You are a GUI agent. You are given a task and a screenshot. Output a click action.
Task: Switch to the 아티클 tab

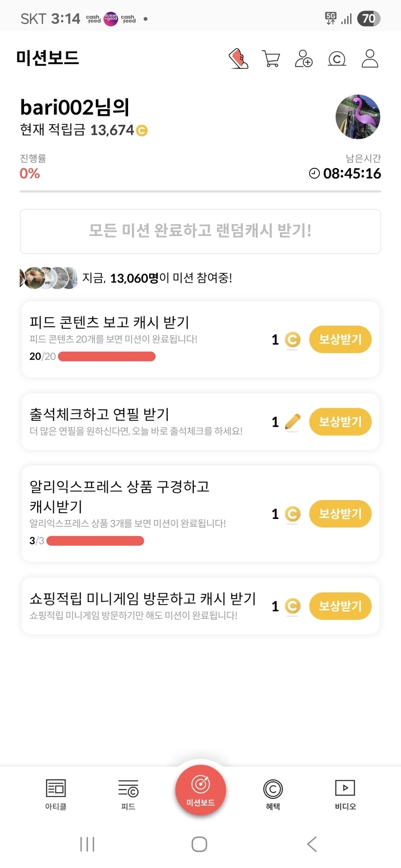click(56, 794)
